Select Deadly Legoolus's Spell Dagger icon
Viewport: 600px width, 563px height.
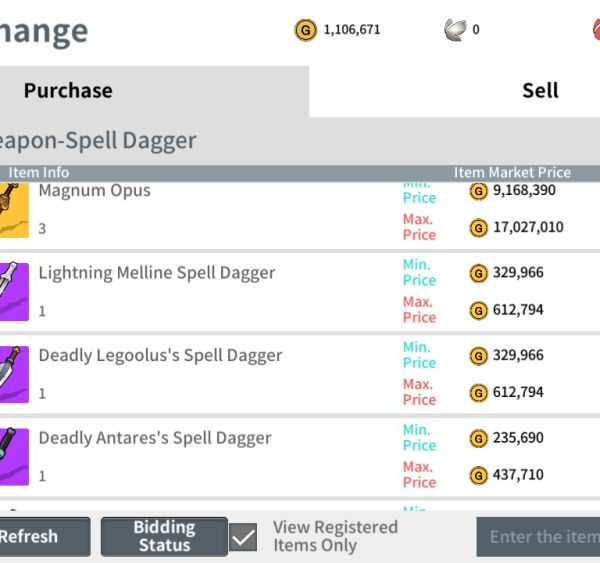tap(13, 373)
